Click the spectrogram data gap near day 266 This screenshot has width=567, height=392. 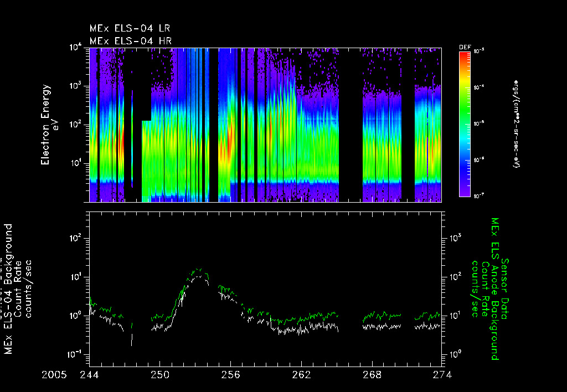pos(350,125)
